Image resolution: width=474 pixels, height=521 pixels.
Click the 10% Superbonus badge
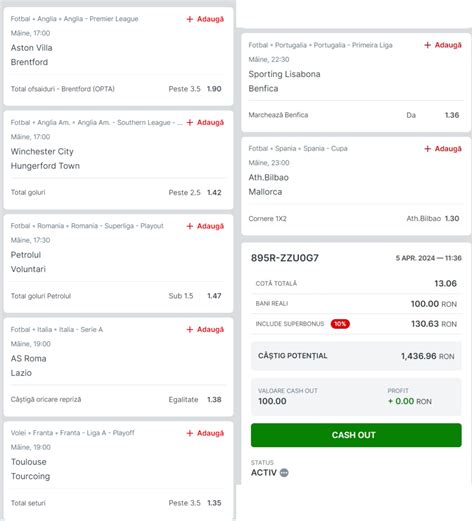point(340,324)
